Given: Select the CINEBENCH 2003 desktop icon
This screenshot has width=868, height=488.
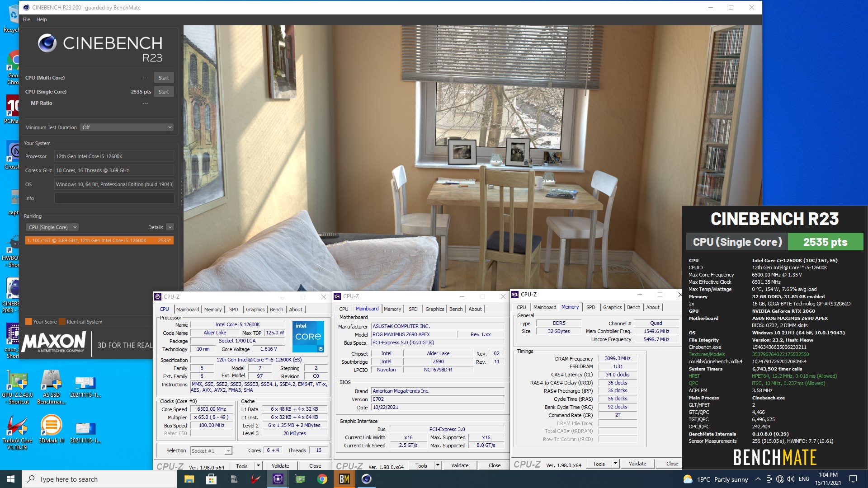Looking at the screenshot, I should pos(11,296).
